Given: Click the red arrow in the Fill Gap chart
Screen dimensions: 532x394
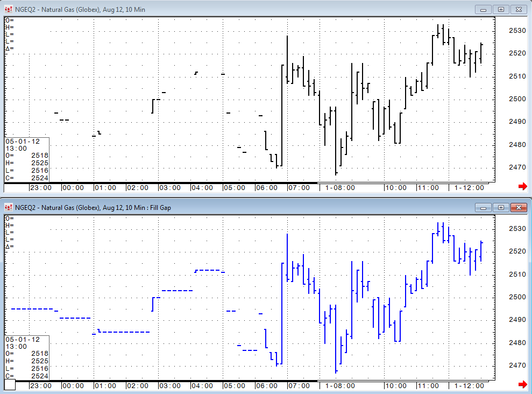Looking at the screenshot, I should point(522,384).
